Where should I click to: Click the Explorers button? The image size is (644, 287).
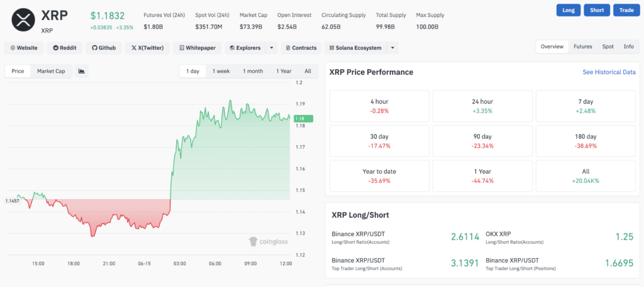[245, 48]
